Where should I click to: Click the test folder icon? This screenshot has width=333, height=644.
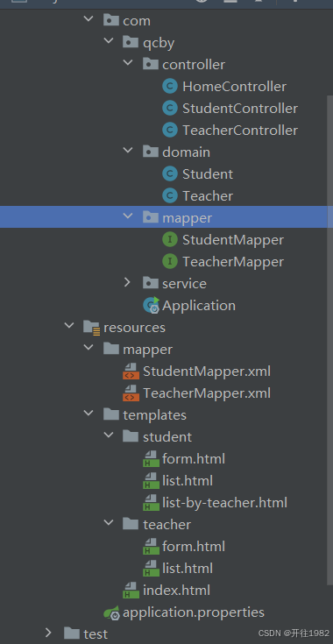72,633
